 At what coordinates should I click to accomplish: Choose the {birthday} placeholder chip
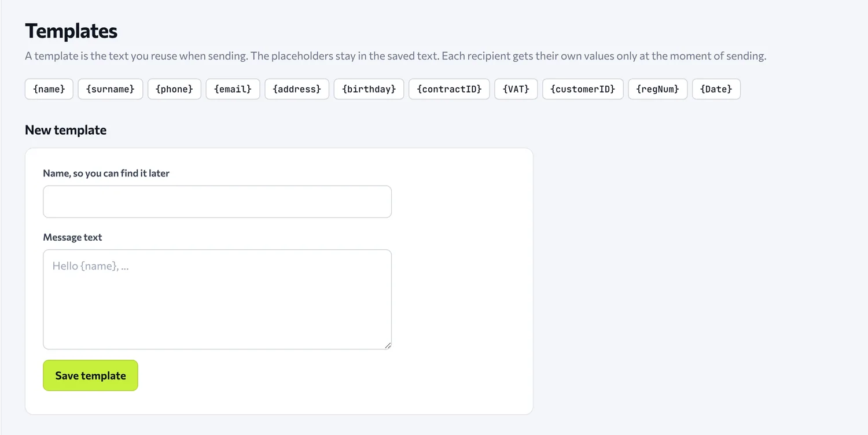pos(369,89)
